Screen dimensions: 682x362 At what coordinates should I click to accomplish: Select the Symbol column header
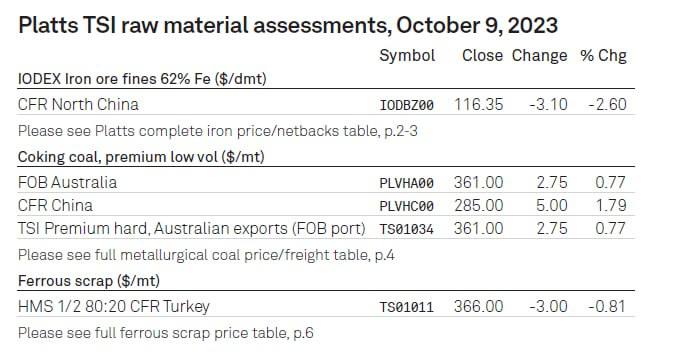(x=407, y=56)
